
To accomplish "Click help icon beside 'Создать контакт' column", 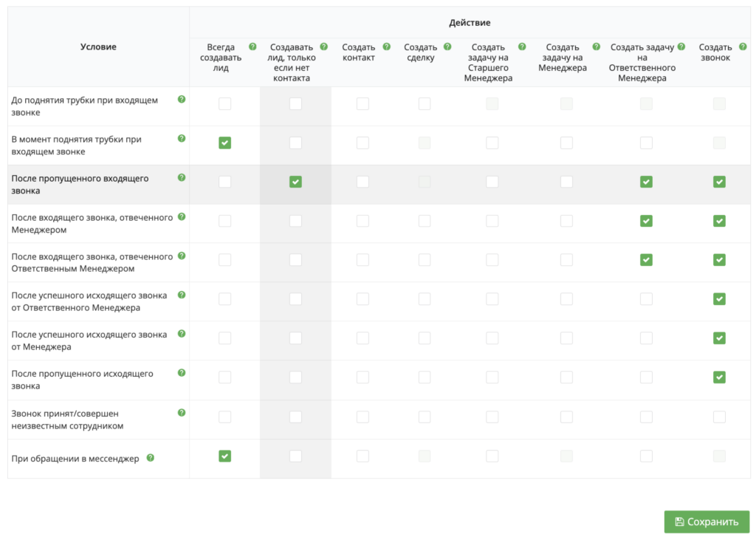I will click(386, 47).
